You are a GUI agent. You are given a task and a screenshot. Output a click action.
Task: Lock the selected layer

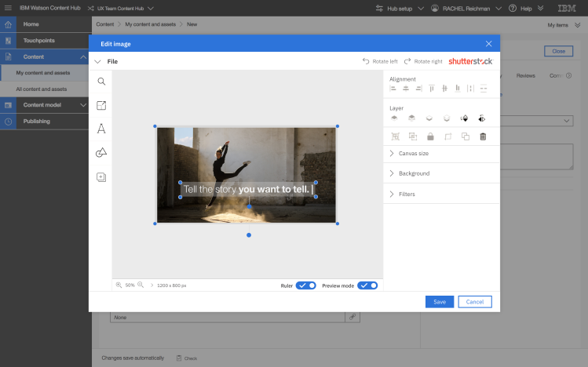pos(430,136)
